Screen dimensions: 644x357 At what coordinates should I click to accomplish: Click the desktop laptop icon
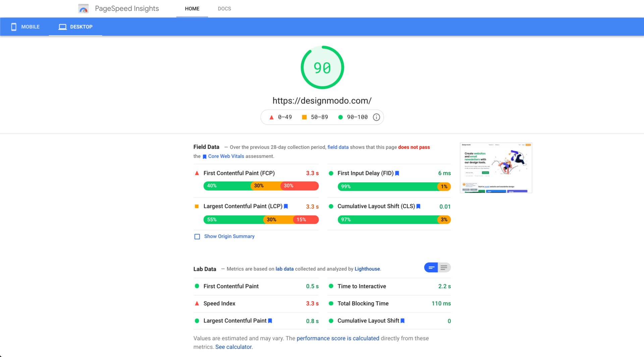(x=63, y=27)
